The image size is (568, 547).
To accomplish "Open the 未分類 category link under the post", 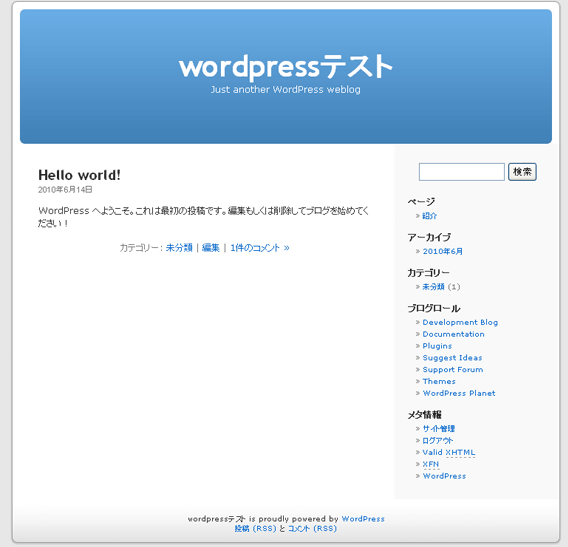I will pyautogui.click(x=179, y=248).
